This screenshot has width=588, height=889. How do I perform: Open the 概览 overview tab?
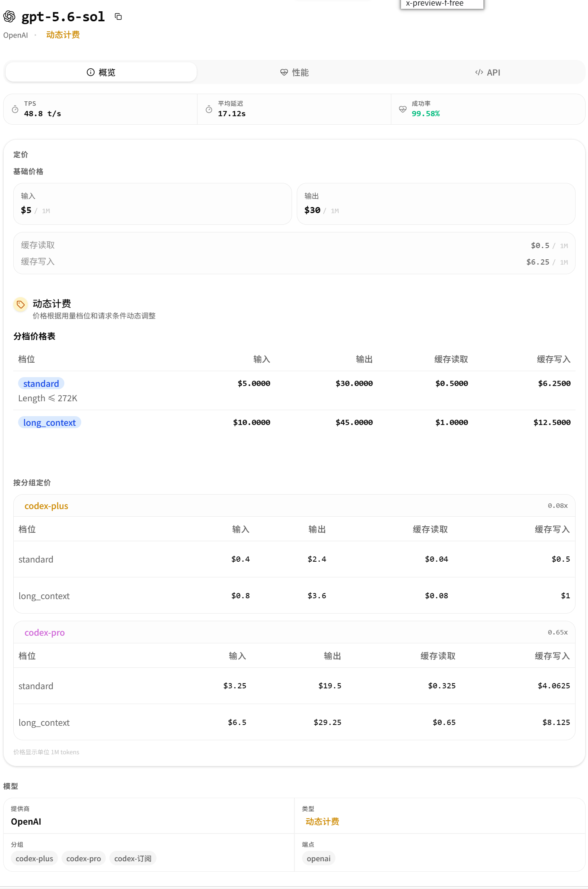[x=101, y=72]
